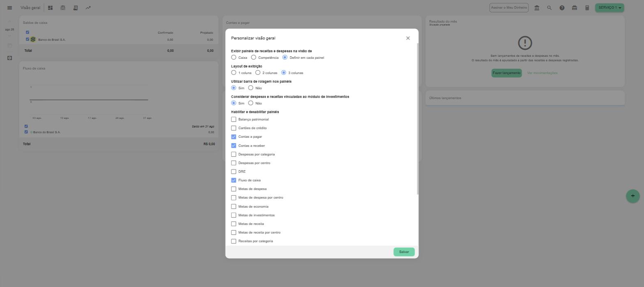Enable the Metas de investimentos checkbox
644x287 pixels.
click(x=234, y=215)
